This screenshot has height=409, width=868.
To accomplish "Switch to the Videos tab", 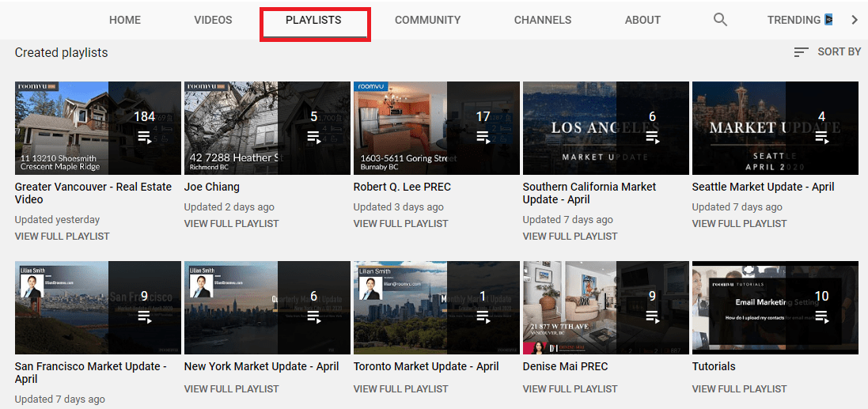I will pos(213,20).
